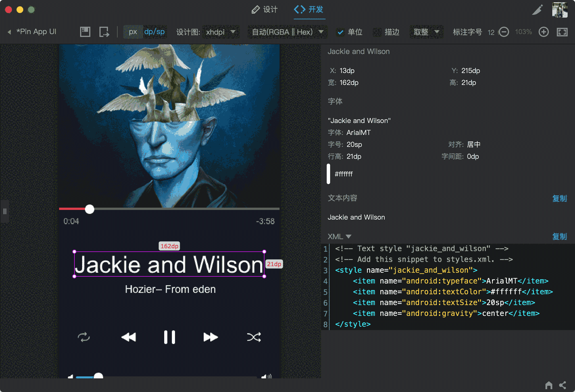Click 复制 next to 文本内容

pyautogui.click(x=559, y=198)
